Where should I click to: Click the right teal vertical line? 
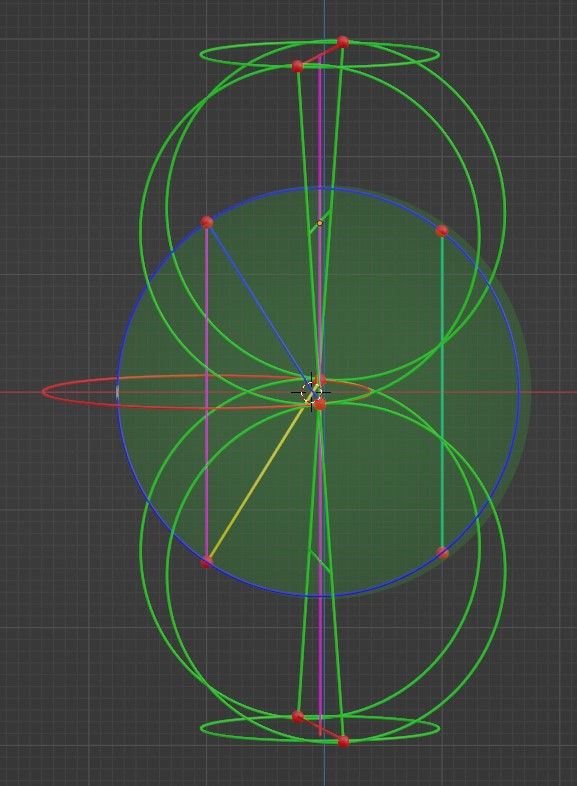(442, 392)
